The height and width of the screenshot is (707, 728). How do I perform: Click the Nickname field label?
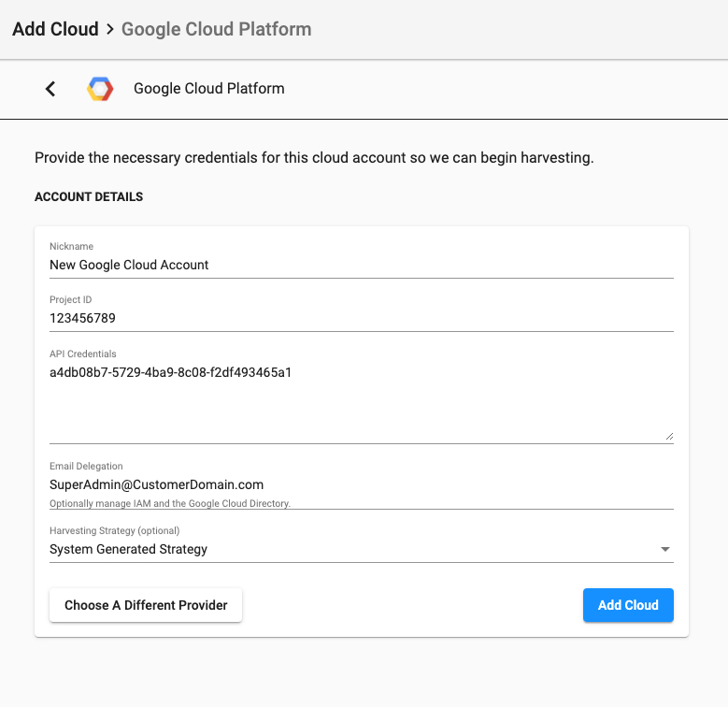pyautogui.click(x=72, y=246)
